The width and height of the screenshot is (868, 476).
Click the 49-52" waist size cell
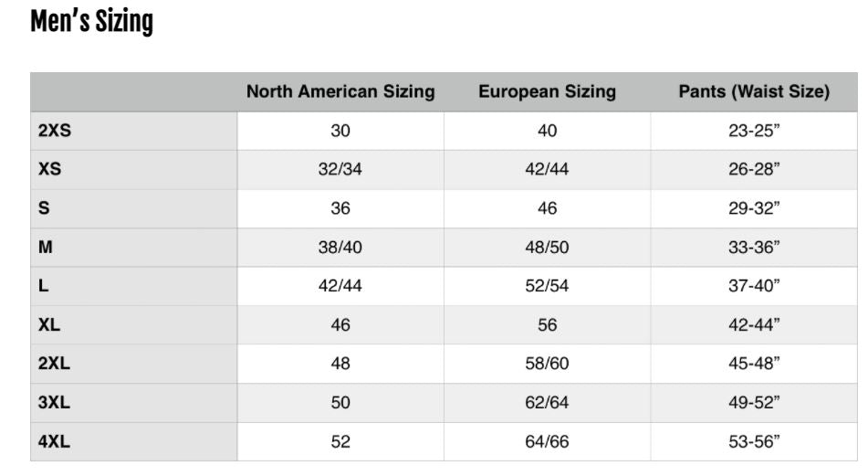pyautogui.click(x=754, y=403)
